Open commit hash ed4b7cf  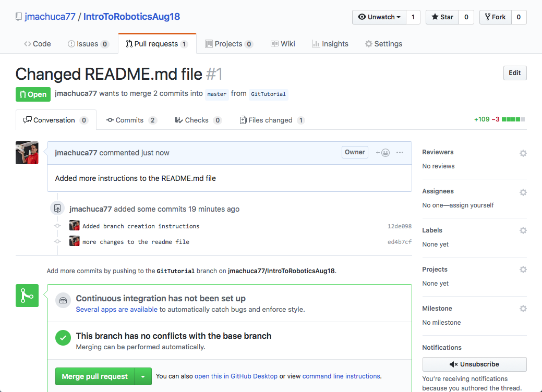pos(399,242)
